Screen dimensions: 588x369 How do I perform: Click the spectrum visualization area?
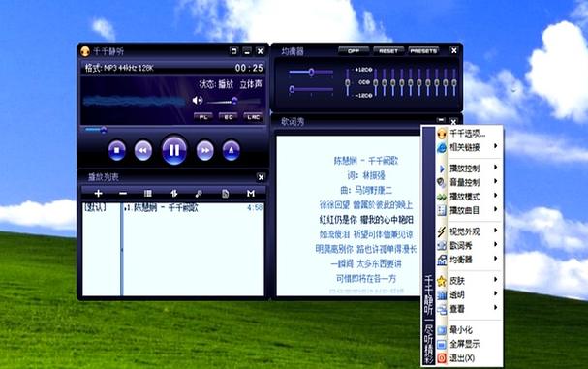click(x=135, y=101)
